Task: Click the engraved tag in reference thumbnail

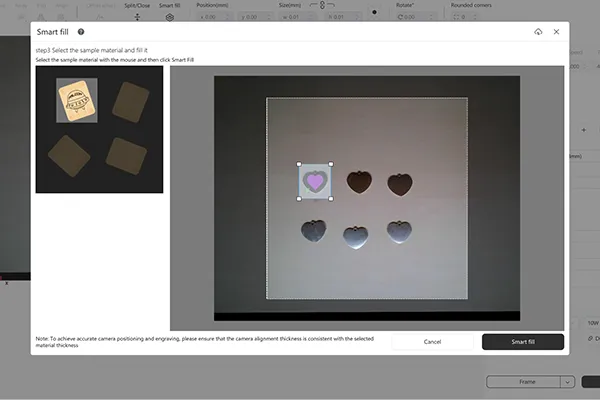Action: pos(76,99)
